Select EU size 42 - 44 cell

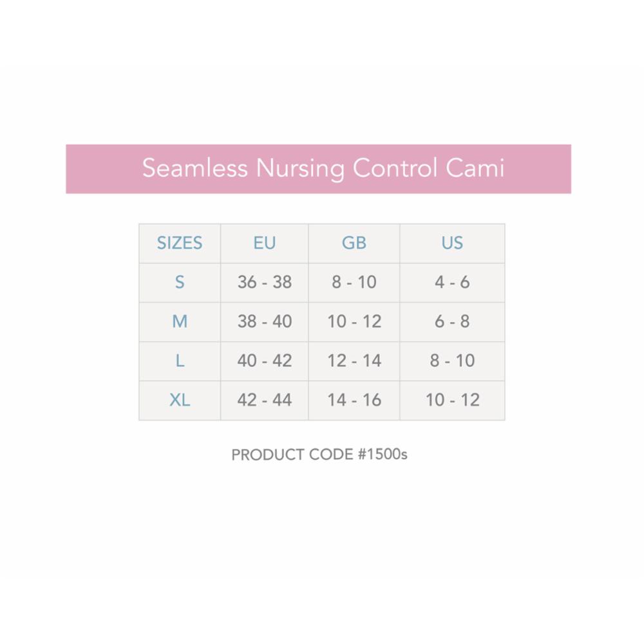coord(265,401)
